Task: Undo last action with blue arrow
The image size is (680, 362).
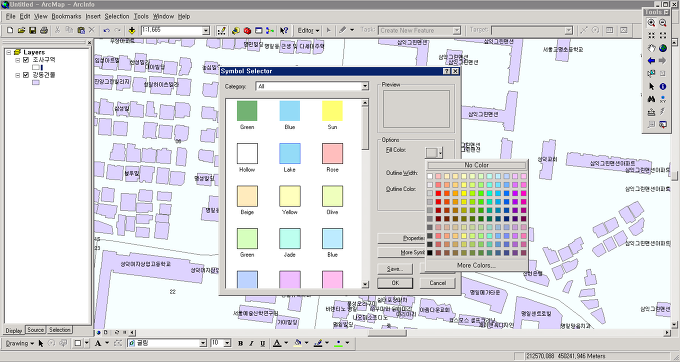Action: [x=106, y=30]
